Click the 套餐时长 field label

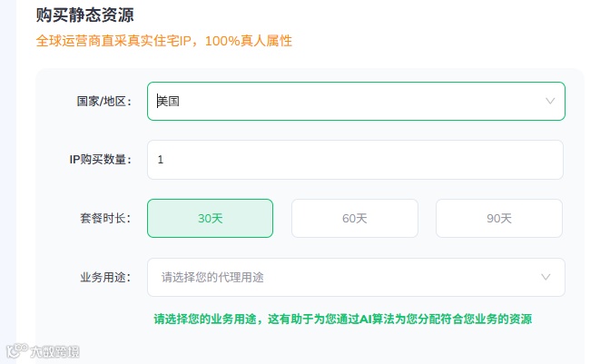[105, 218]
